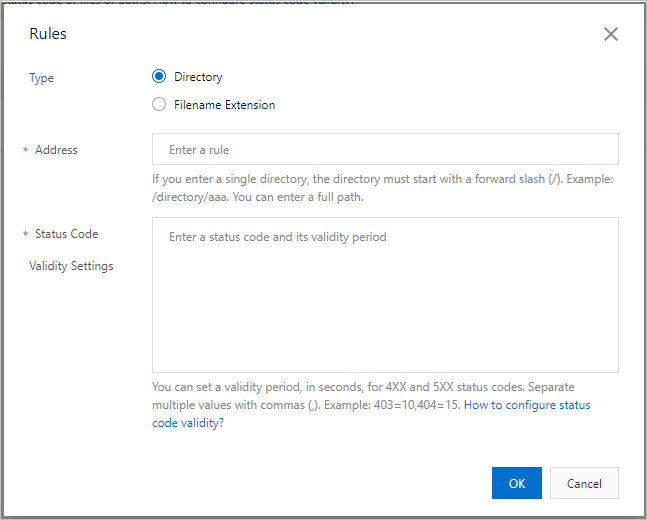Click the red asterisk beside Address

pyautogui.click(x=25, y=151)
